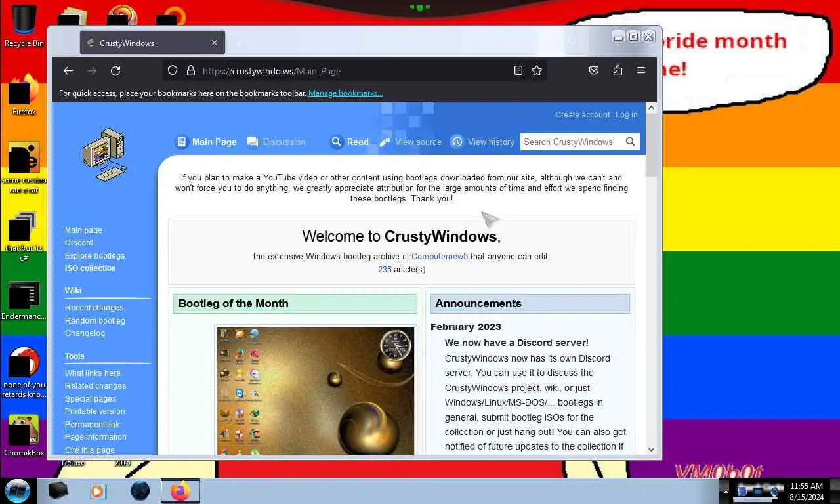Image resolution: width=840 pixels, height=504 pixels.
Task: Click the vertical scrollbar thumb
Action: point(651,146)
